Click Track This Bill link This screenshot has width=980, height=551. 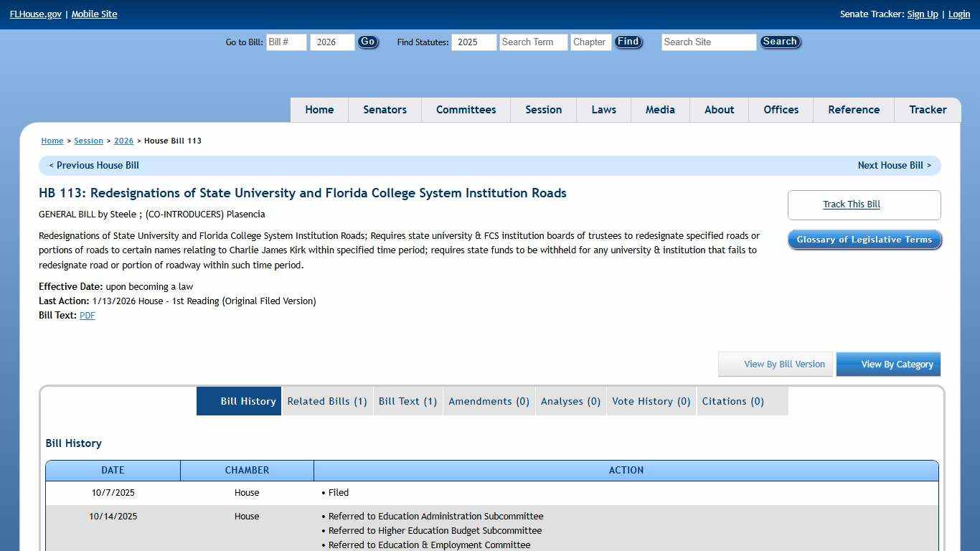click(x=851, y=204)
